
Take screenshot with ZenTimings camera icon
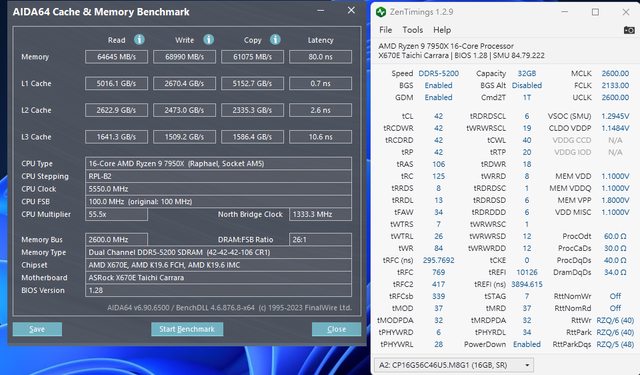(x=629, y=30)
